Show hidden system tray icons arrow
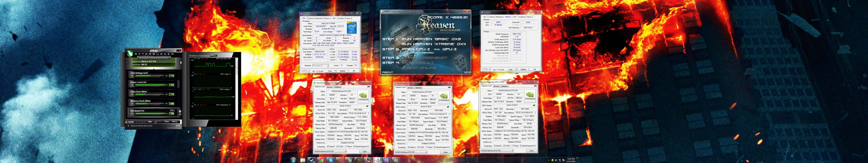The image size is (868, 163). pyautogui.click(x=549, y=160)
